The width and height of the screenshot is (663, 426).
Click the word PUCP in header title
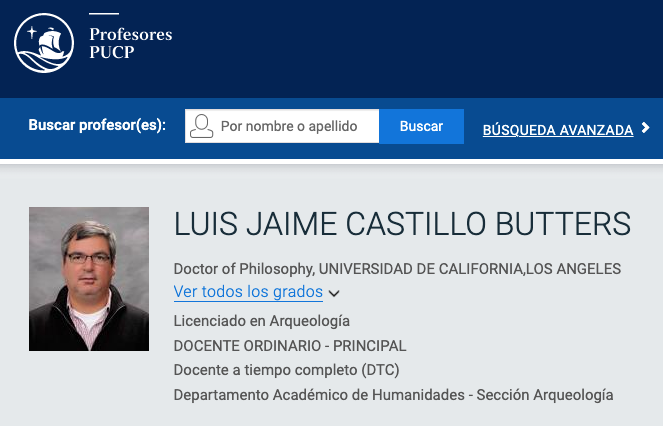pyautogui.click(x=112, y=52)
